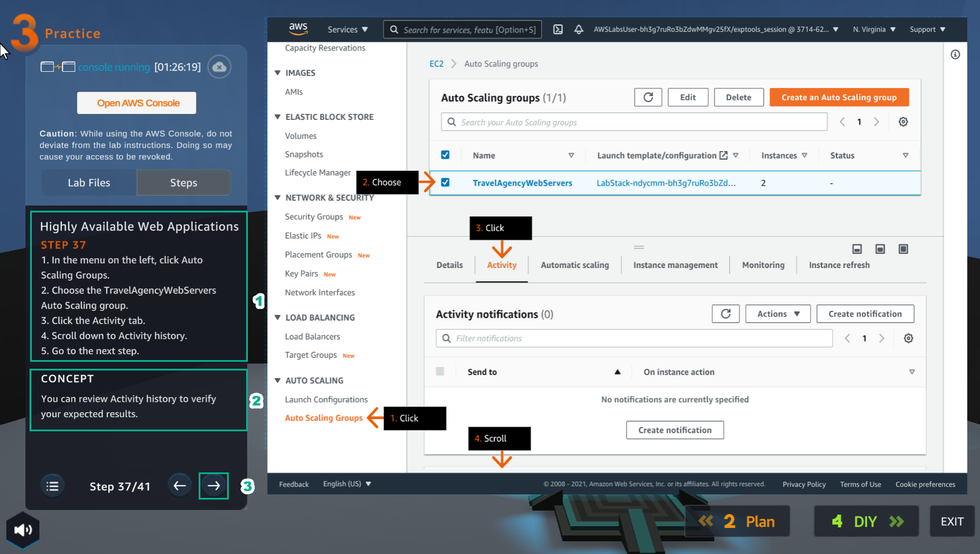Screen dimensions: 980x554
Task: Click the Search your Auto Scaling groups field
Action: [634, 122]
